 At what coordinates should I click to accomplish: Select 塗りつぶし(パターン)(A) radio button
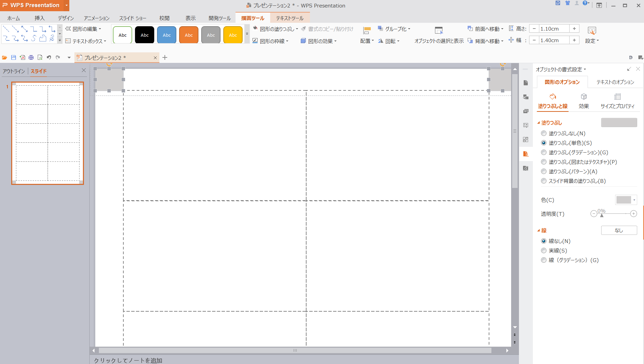544,171
